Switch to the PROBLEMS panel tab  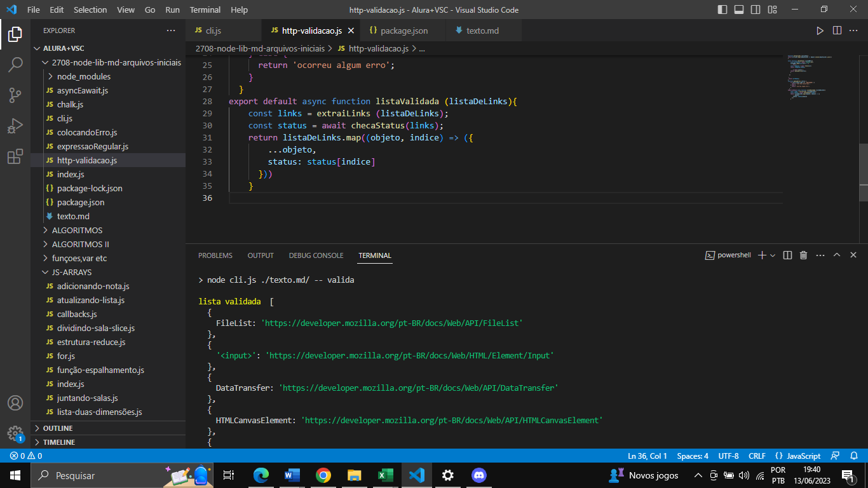point(215,255)
